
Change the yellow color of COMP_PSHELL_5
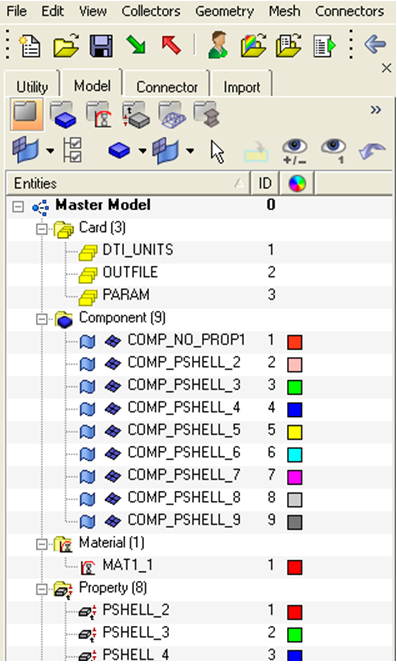pyautogui.click(x=295, y=432)
